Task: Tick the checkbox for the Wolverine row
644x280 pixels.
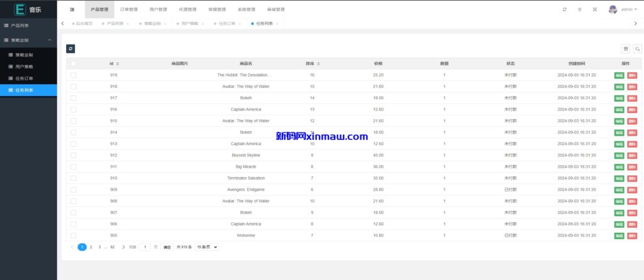Action: point(74,235)
